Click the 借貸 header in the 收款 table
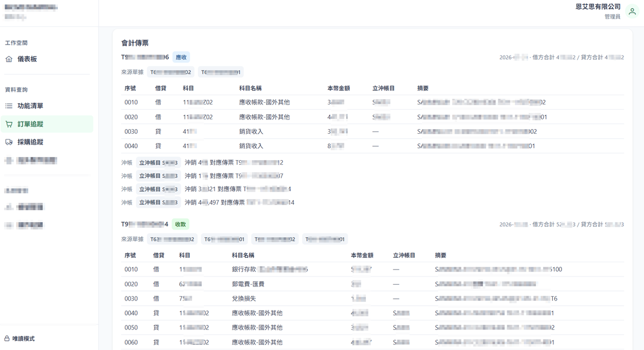 158,255
